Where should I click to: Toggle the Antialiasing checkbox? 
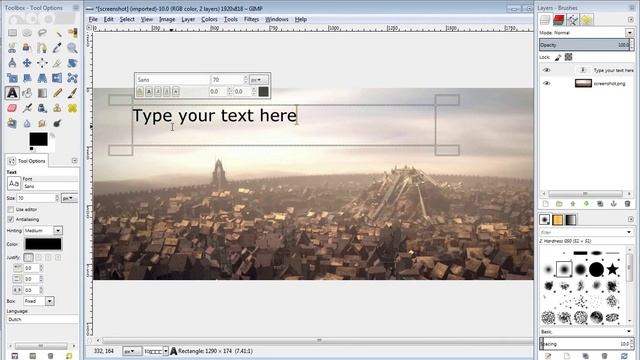point(11,220)
